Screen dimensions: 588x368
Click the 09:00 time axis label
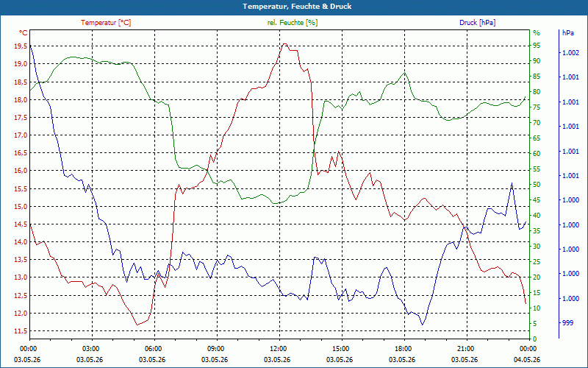pyautogui.click(x=215, y=348)
